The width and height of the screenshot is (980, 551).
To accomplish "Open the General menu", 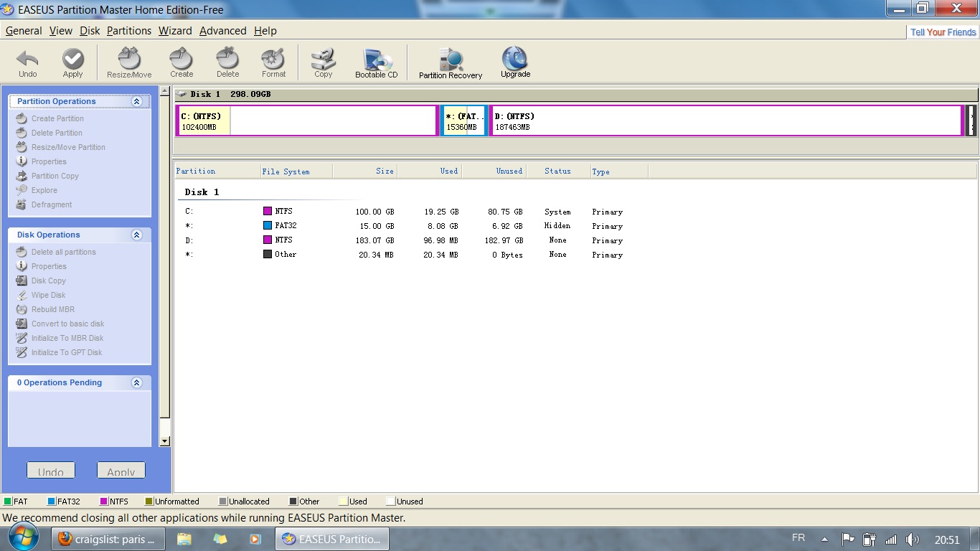I will (24, 31).
